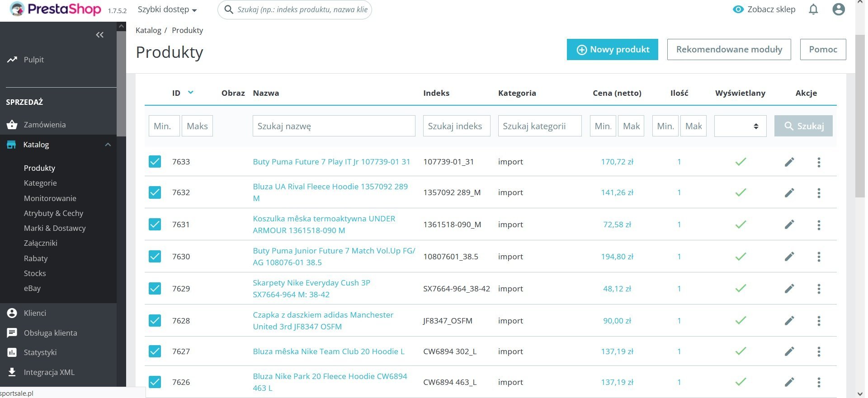Open the Wyświetlany filter select box

[740, 126]
